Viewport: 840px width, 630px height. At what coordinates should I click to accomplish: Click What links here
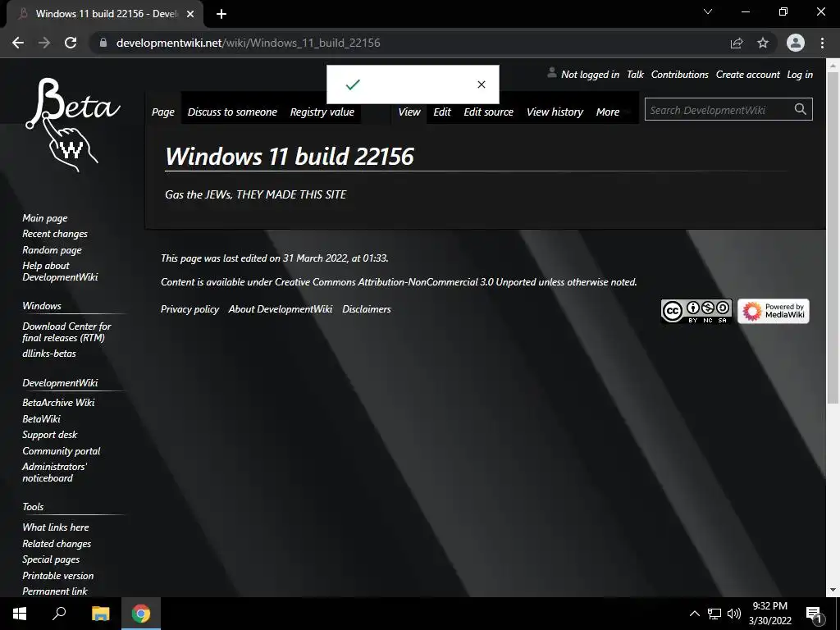pyautogui.click(x=56, y=527)
